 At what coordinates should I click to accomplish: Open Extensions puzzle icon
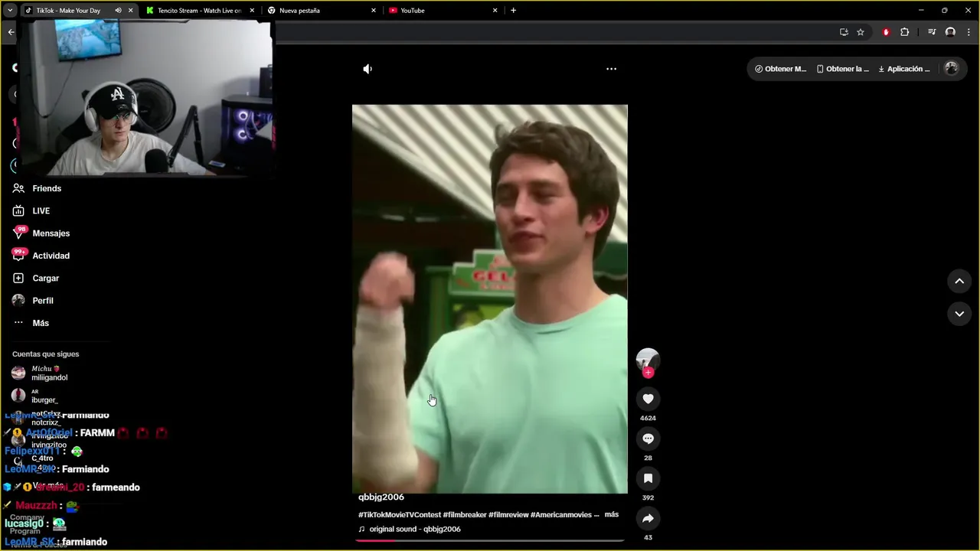click(904, 32)
